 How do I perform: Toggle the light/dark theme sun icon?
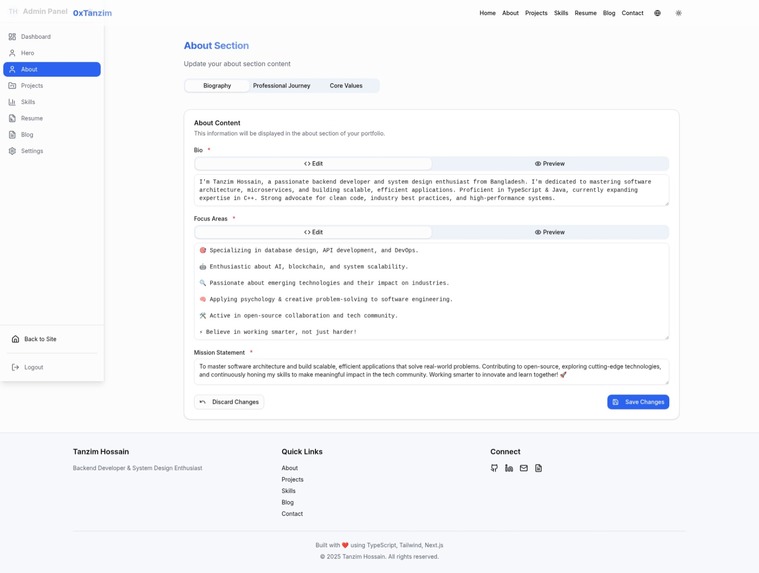[679, 13]
